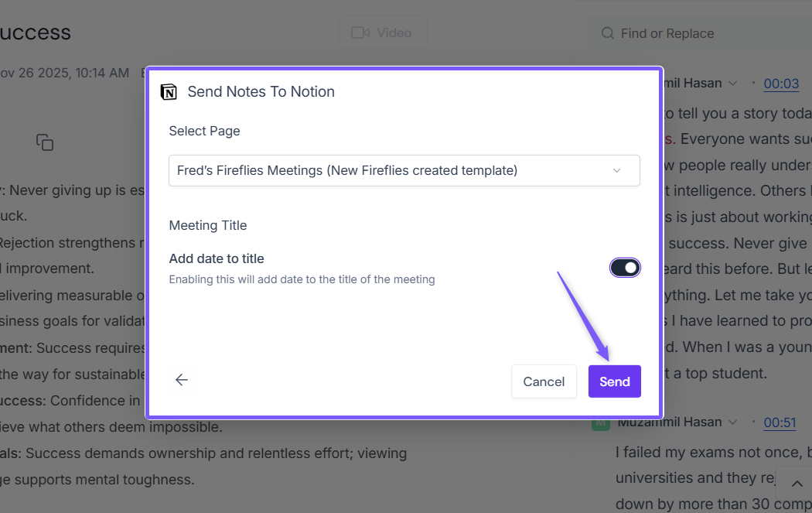This screenshot has width=812, height=513.
Task: Click speaker name Muzammil Hasan at 00:51
Action: (669, 422)
